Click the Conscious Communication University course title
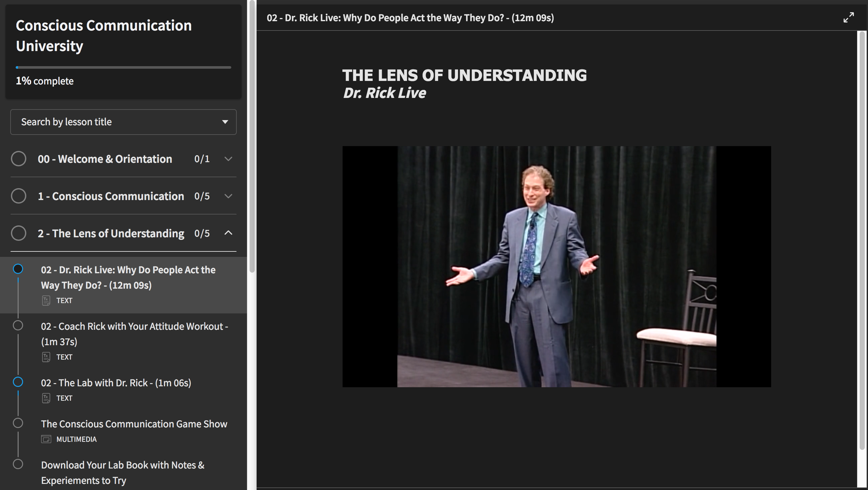Viewport: 868px width, 490px height. [x=103, y=35]
